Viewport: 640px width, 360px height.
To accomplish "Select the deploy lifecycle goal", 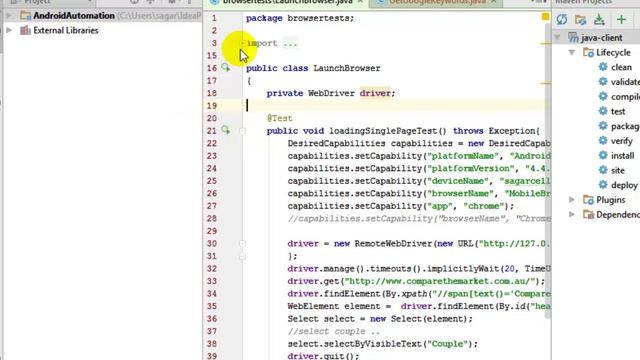I will pos(624,185).
